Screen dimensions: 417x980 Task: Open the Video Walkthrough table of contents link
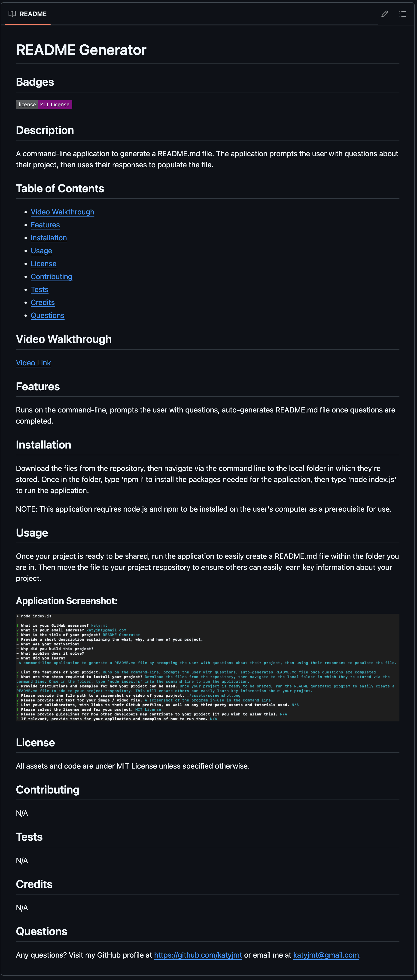click(x=62, y=212)
